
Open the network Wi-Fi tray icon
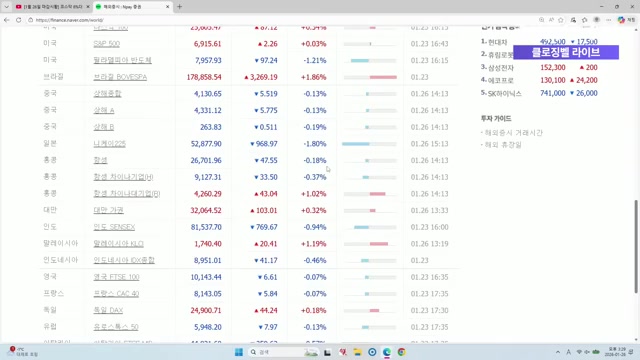(x=579, y=352)
